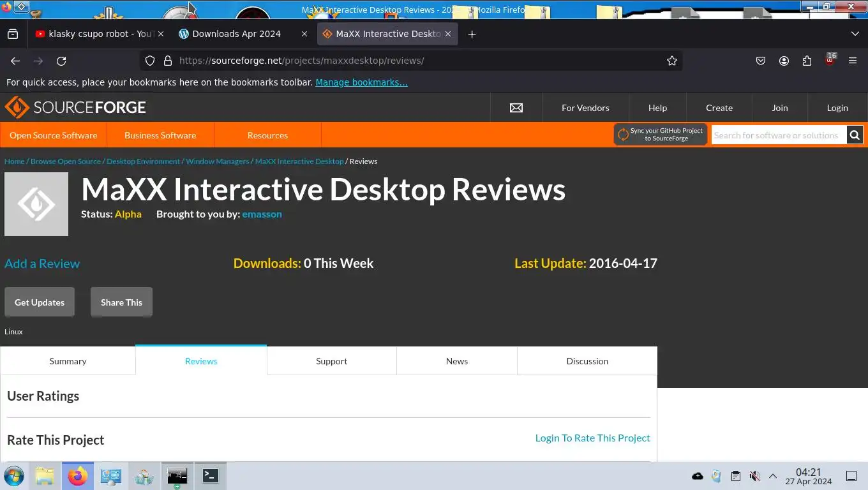Click the Share This button
The width and height of the screenshot is (868, 490).
tap(121, 302)
